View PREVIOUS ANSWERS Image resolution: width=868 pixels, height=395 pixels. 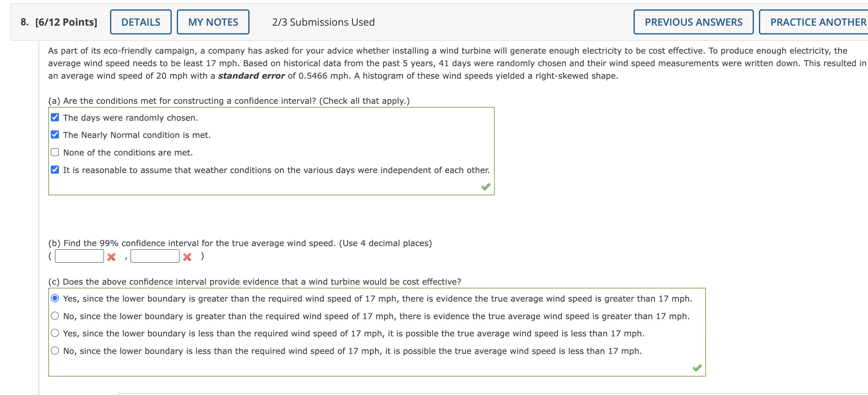693,22
